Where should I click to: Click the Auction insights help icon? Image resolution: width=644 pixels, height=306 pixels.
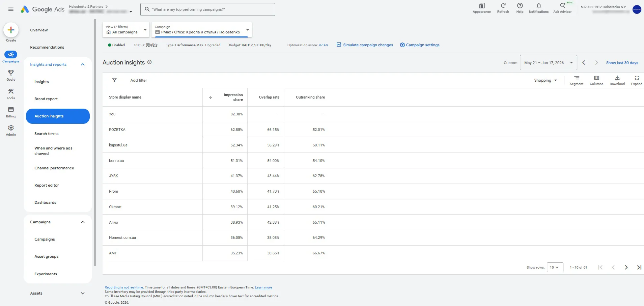pos(149,62)
